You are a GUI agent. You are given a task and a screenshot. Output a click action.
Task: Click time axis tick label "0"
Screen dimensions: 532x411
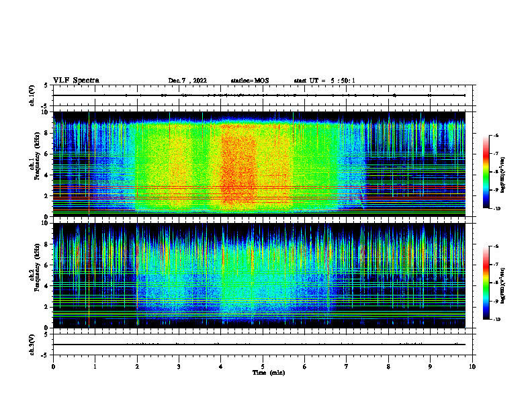[x=53, y=367]
